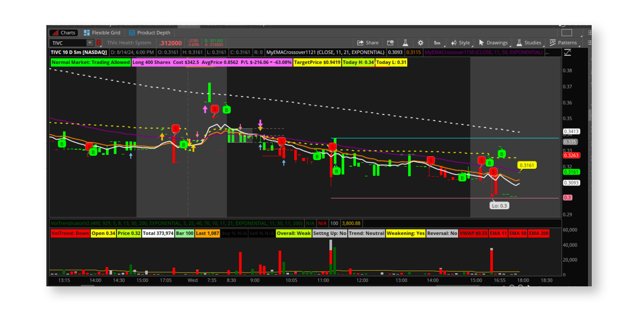Click the pink Long 400 Shares position label
The image size is (644, 317).
pos(212,62)
